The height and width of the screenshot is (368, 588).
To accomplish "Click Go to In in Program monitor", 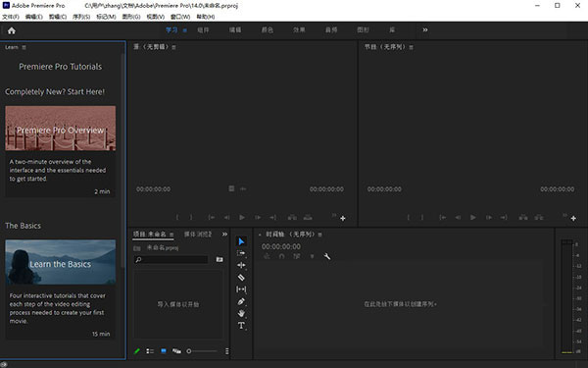I will tap(443, 217).
